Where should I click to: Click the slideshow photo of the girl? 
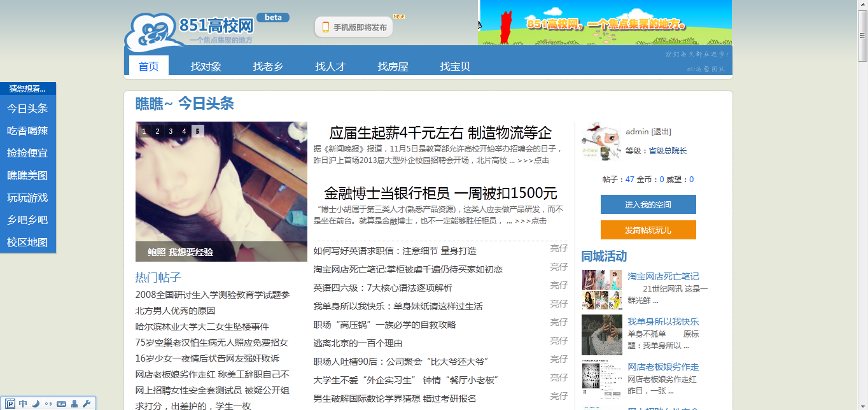pos(221,191)
